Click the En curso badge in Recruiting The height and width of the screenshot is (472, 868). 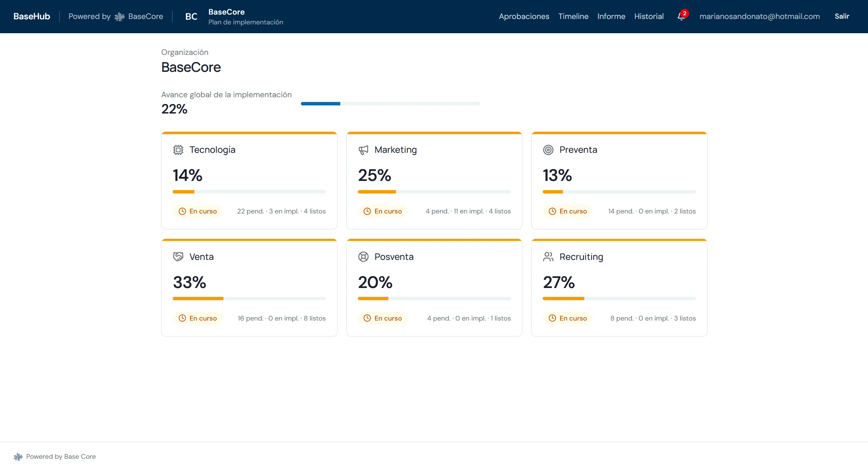click(567, 318)
